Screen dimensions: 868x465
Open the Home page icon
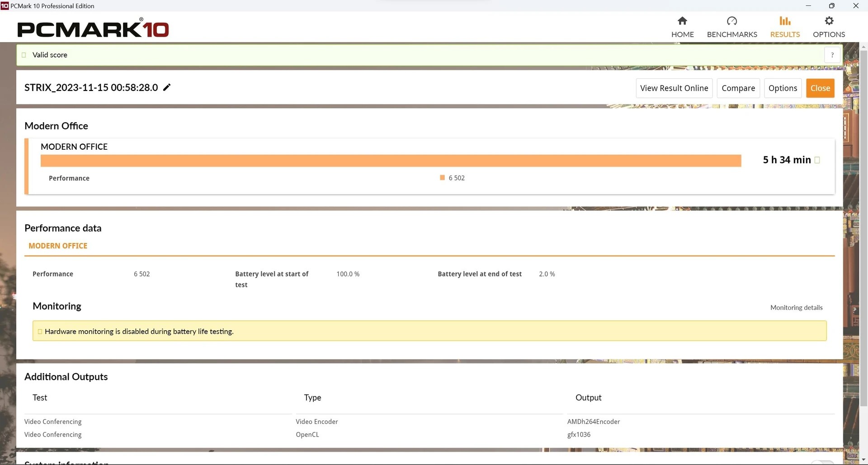click(x=682, y=21)
